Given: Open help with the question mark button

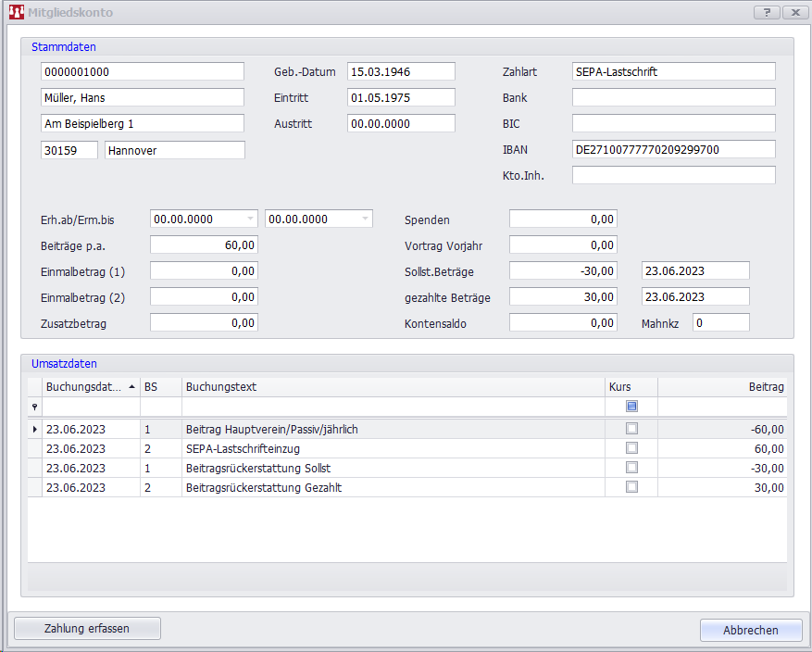Looking at the screenshot, I should click(767, 13).
